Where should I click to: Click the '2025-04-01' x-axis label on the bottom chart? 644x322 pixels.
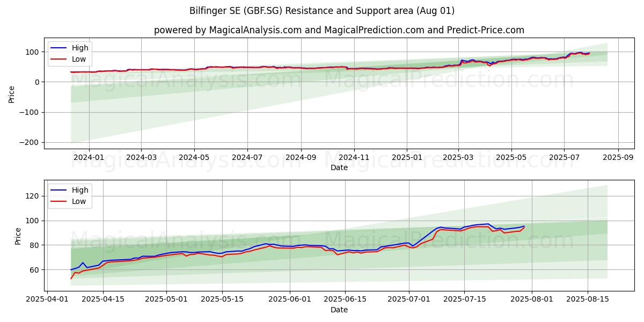[x=47, y=299]
